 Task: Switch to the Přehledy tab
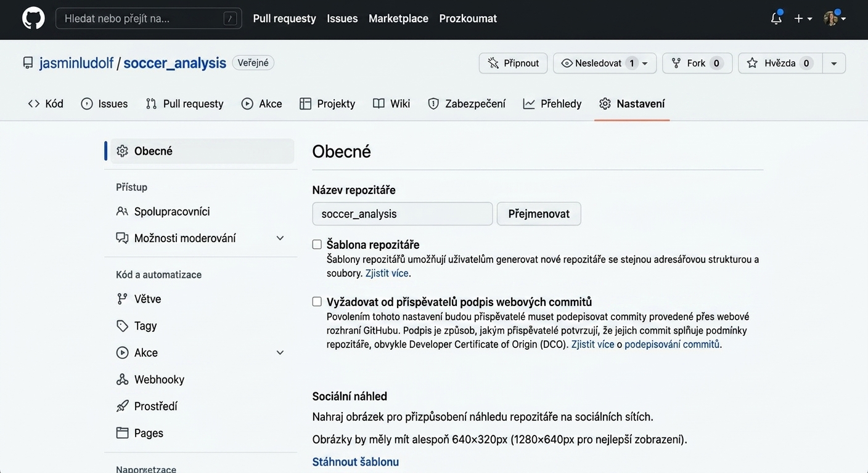tap(552, 103)
